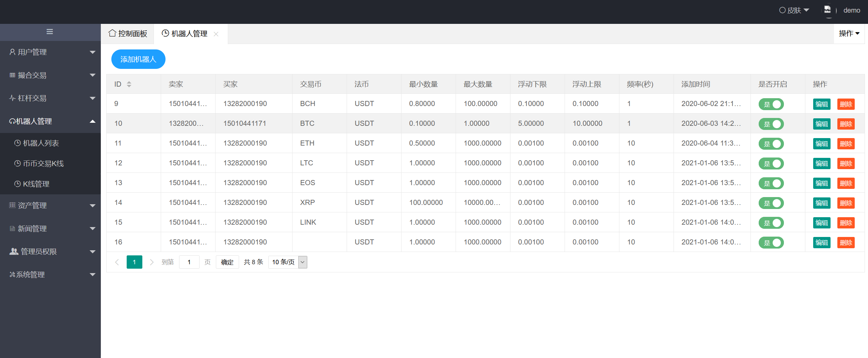Click 添加机器人 button
This screenshot has height=358, width=868.
[138, 59]
